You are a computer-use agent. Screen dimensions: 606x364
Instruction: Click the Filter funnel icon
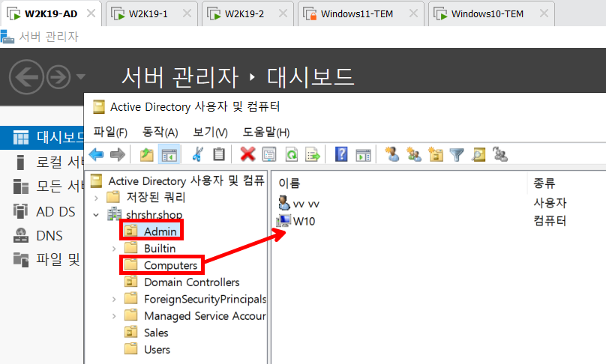point(457,155)
